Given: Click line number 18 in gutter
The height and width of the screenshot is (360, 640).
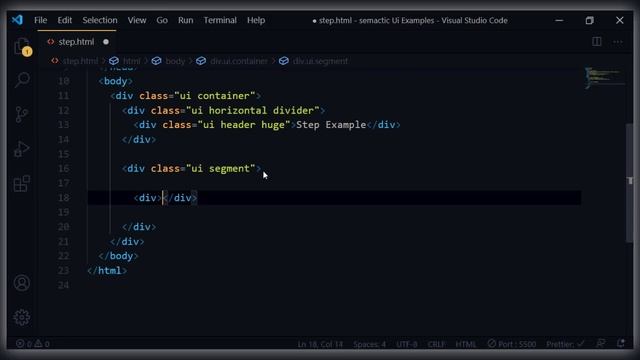Looking at the screenshot, I should [63, 198].
